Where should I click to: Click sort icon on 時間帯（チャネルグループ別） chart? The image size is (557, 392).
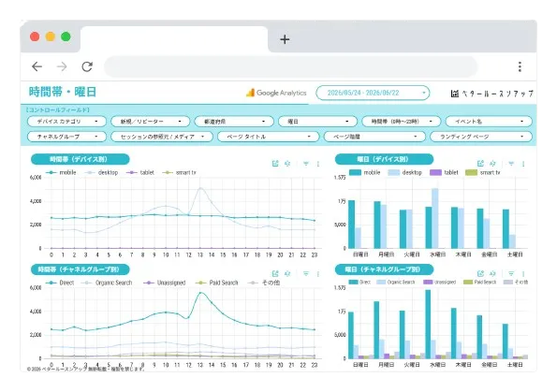(287, 273)
